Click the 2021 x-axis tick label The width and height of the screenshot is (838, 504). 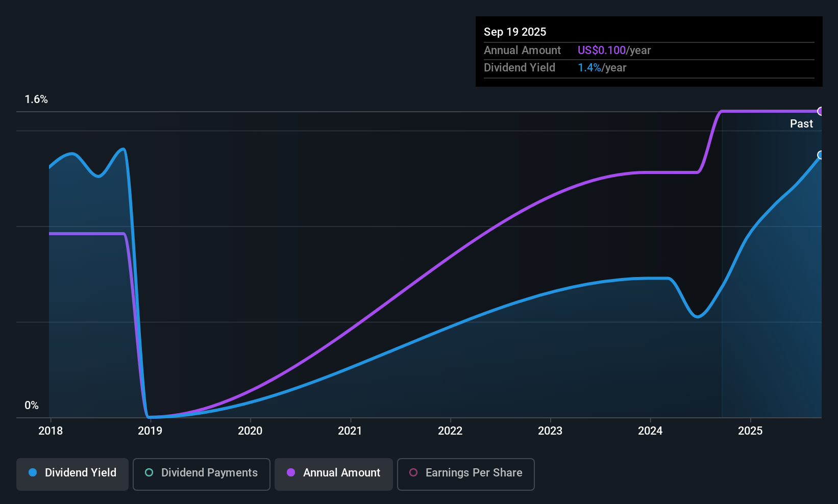coord(350,431)
